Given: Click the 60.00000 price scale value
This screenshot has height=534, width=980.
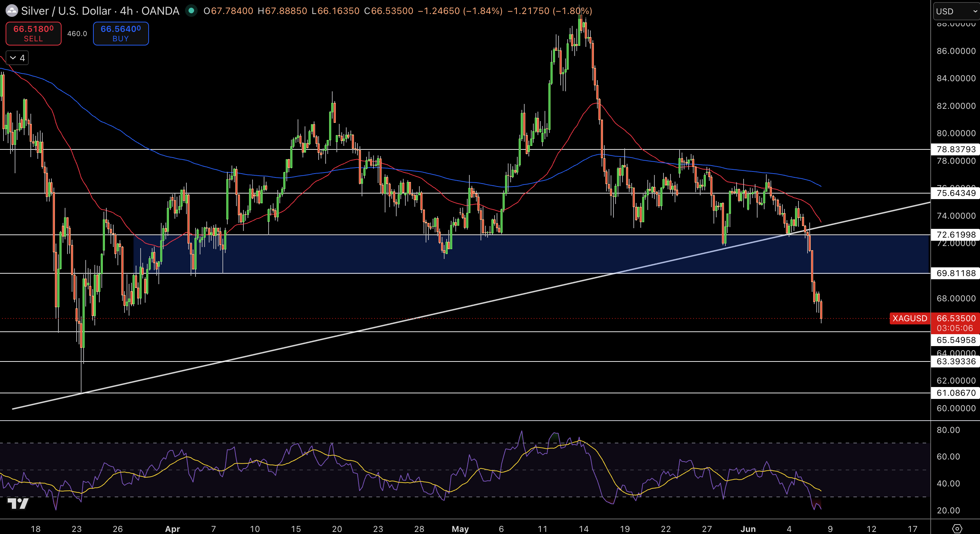Looking at the screenshot, I should click(x=956, y=408).
